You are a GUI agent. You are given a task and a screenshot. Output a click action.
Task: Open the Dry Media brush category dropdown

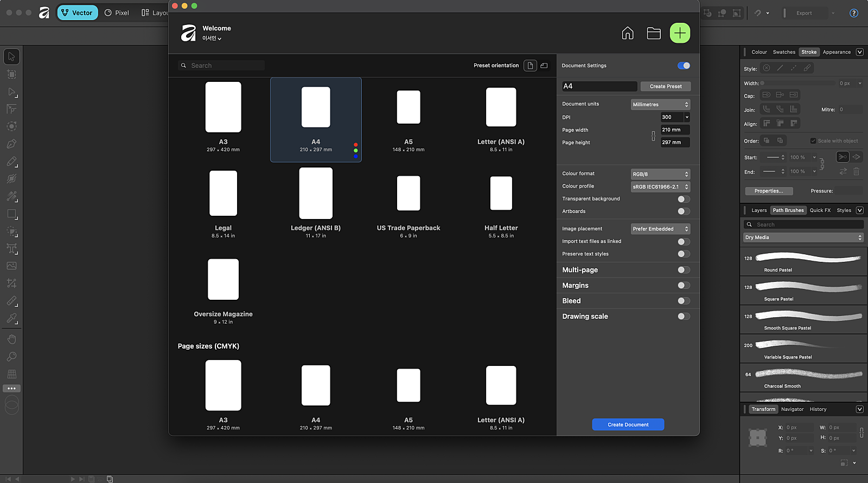[x=803, y=237]
